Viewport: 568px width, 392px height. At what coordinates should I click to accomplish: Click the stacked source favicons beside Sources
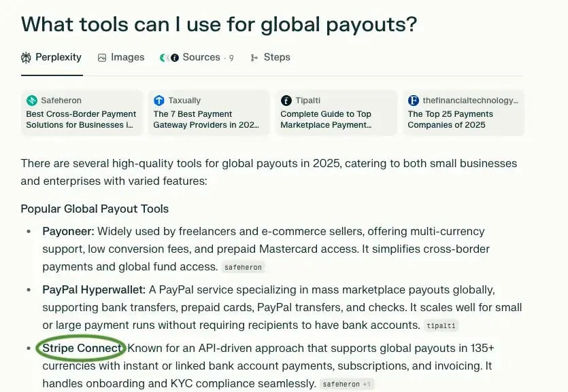(169, 58)
